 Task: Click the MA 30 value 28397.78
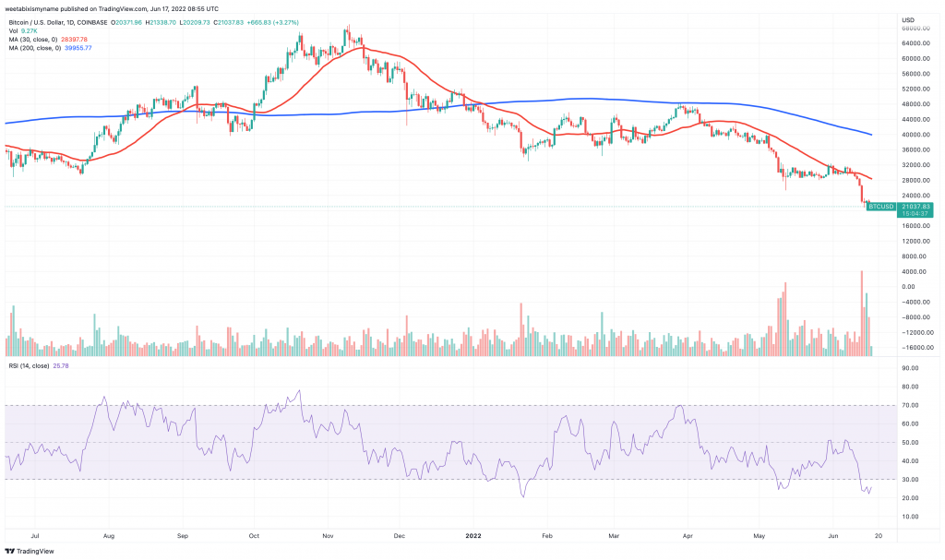pyautogui.click(x=74, y=40)
